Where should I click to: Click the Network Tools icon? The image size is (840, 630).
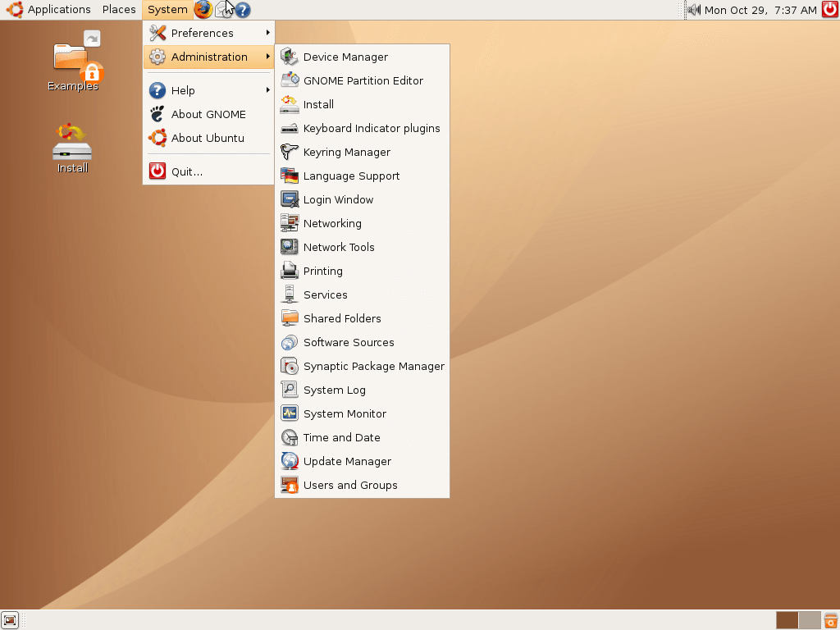pyautogui.click(x=290, y=247)
